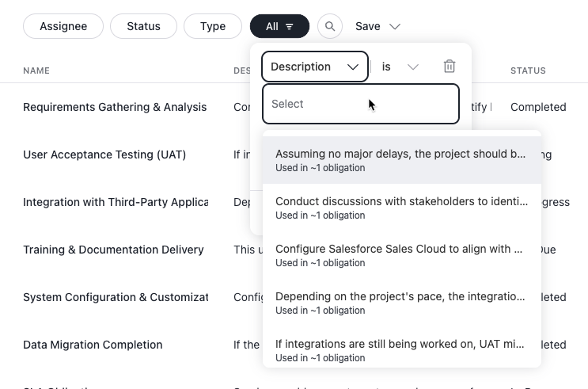Expand the Save dropdown

pos(378,26)
